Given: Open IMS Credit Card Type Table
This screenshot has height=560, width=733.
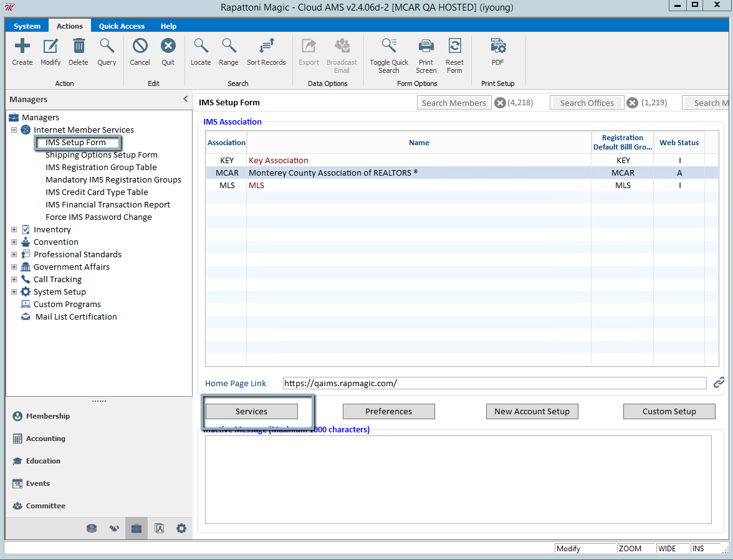Looking at the screenshot, I should tap(97, 192).
